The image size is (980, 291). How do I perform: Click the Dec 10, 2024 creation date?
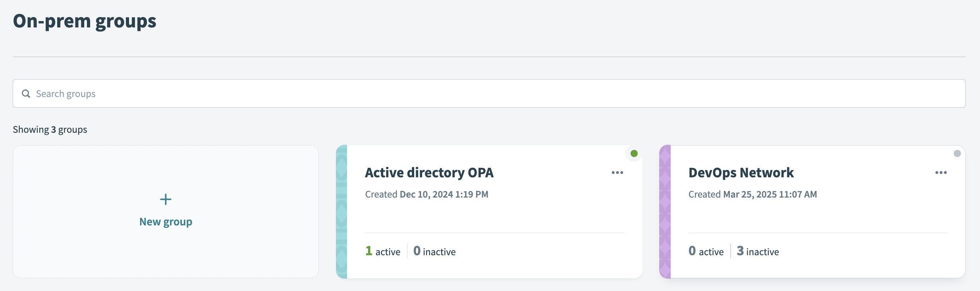[x=444, y=194]
